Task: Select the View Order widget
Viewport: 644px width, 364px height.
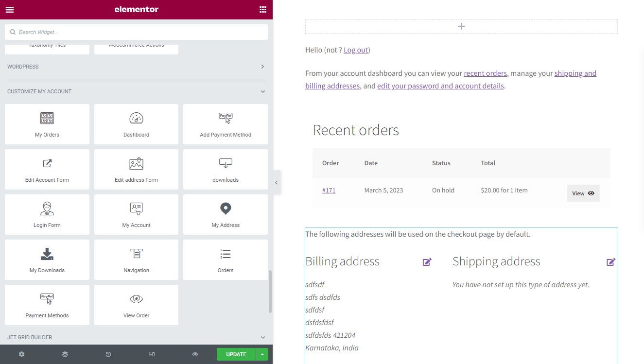Action: (x=136, y=305)
